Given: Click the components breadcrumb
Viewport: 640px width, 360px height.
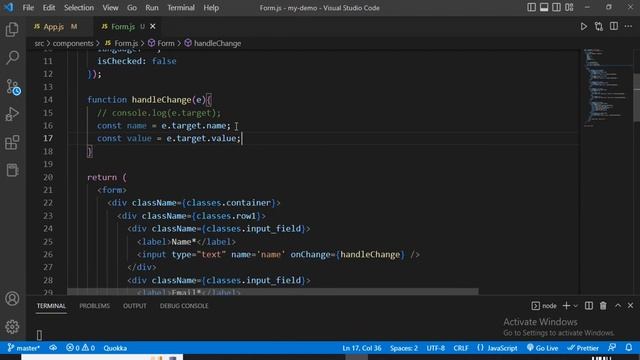Looking at the screenshot, I should (x=73, y=43).
